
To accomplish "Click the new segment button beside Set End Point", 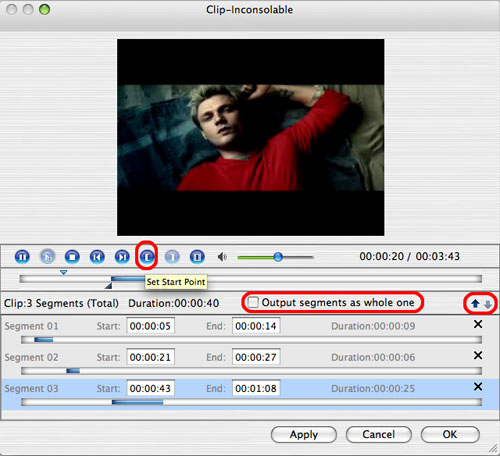I will point(197,257).
